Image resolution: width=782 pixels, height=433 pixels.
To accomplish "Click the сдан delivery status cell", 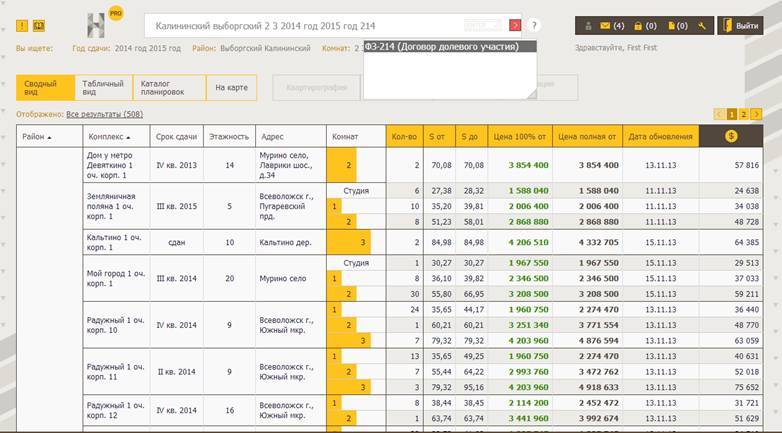I will click(x=177, y=242).
